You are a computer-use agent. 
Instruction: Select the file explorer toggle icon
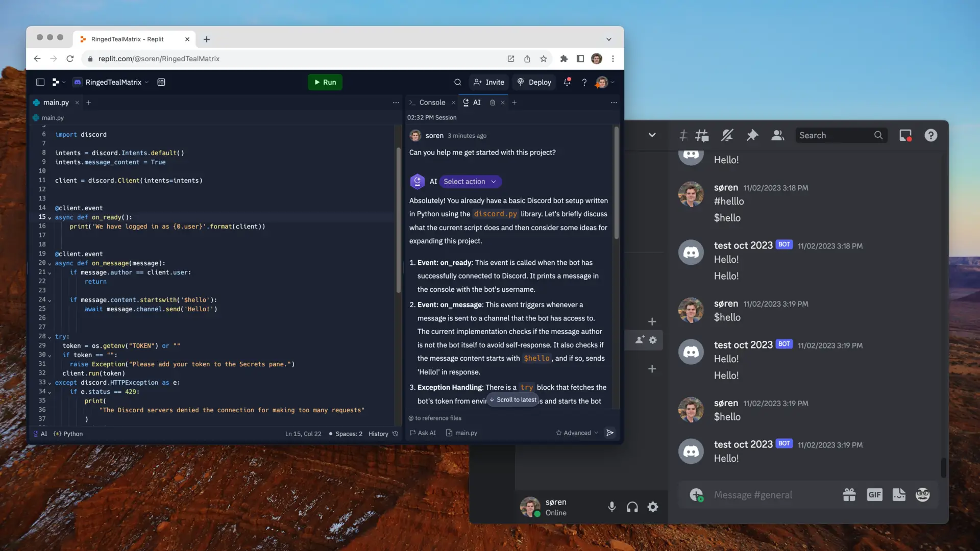pyautogui.click(x=40, y=83)
